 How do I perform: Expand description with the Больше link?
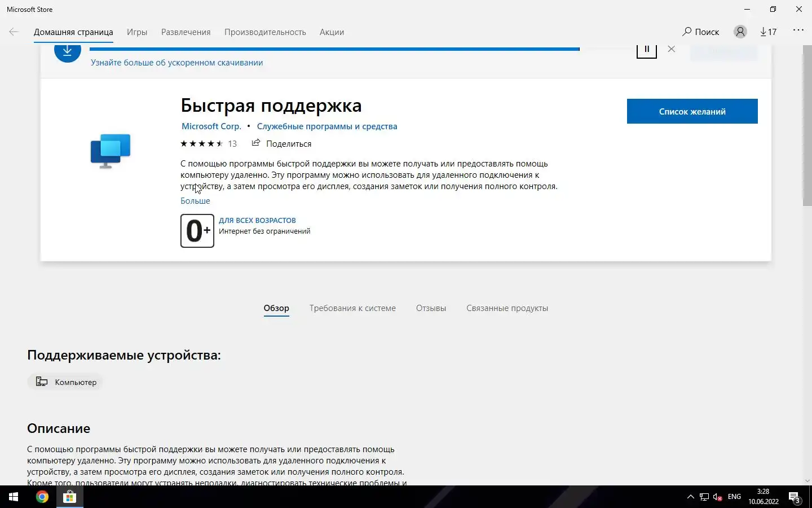click(x=195, y=201)
